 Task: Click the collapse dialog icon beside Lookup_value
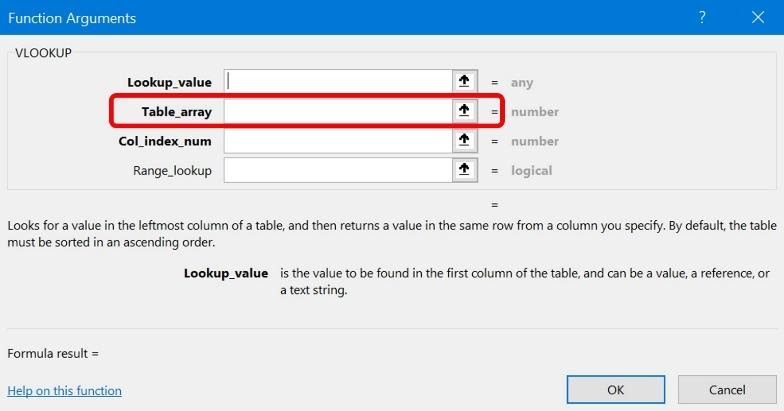pos(464,82)
